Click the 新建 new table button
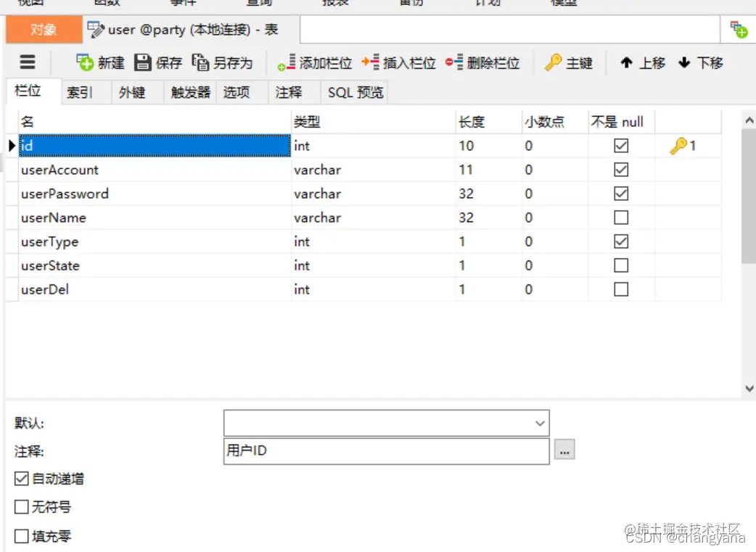Image resolution: width=756 pixels, height=552 pixels. pyautogui.click(x=100, y=62)
